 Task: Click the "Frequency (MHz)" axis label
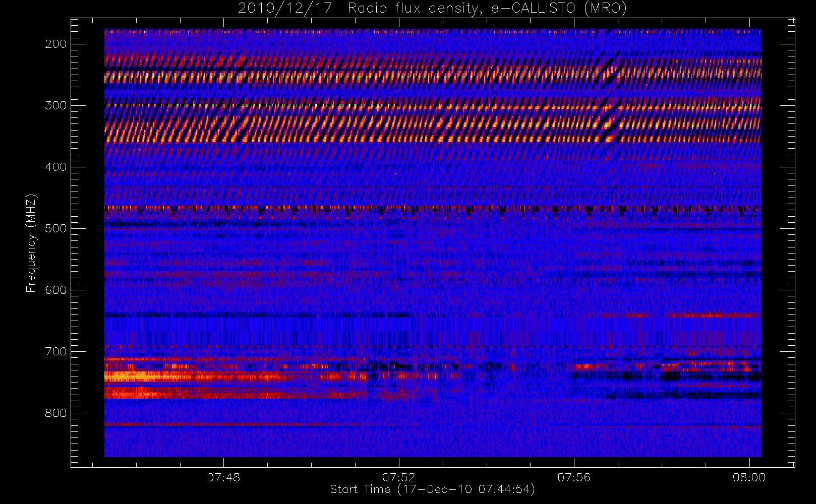31,243
